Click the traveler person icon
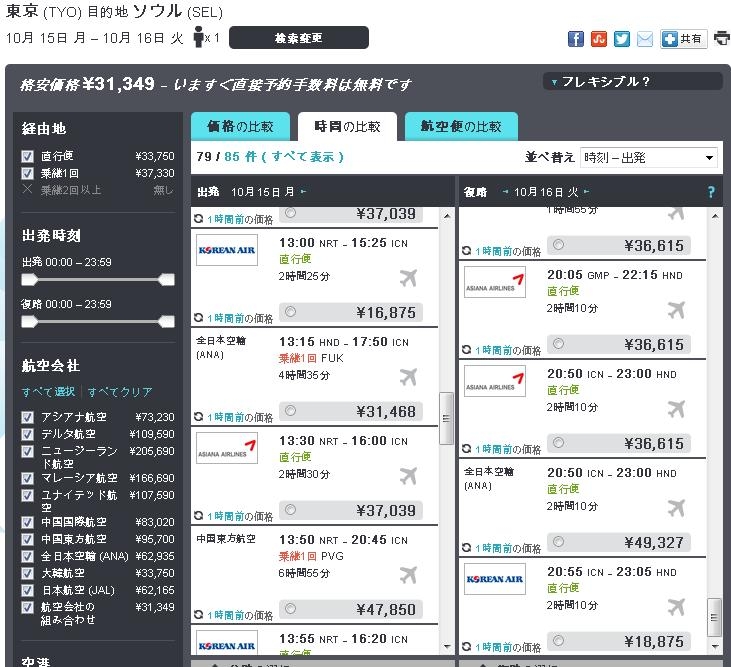The image size is (731, 667). tap(199, 37)
